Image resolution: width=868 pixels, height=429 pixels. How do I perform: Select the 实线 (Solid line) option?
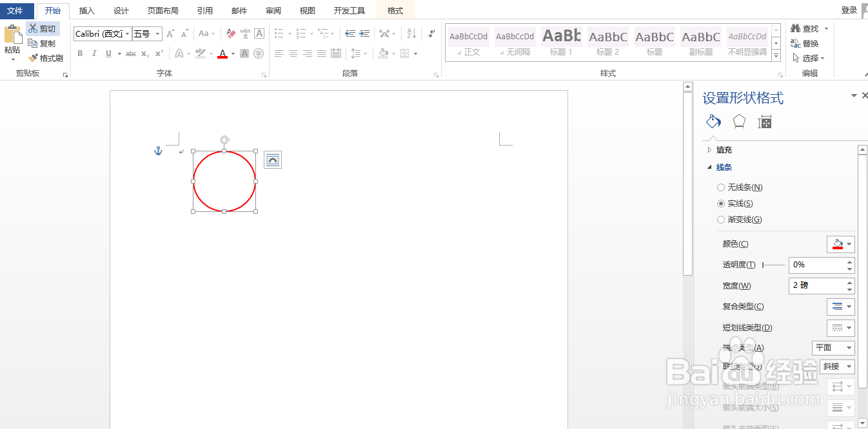tap(735, 204)
